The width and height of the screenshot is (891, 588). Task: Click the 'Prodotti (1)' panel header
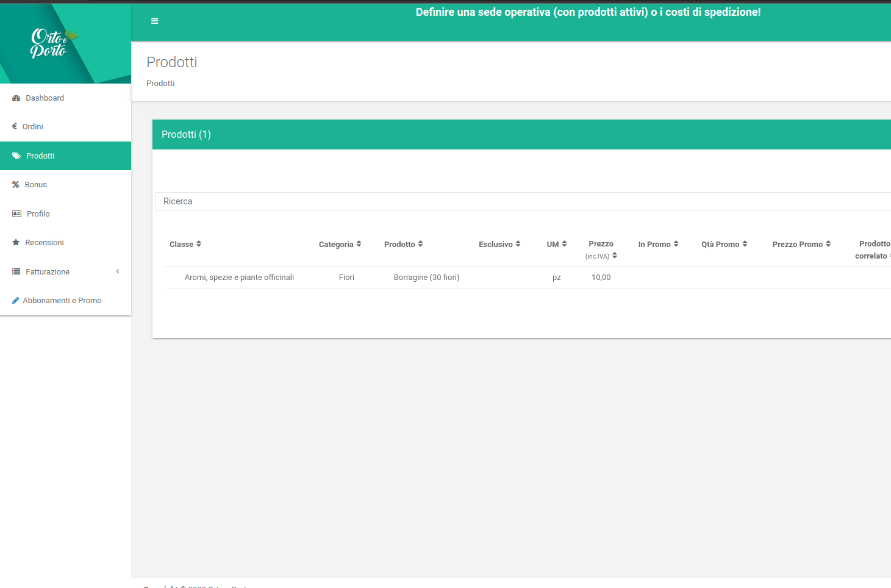point(521,135)
